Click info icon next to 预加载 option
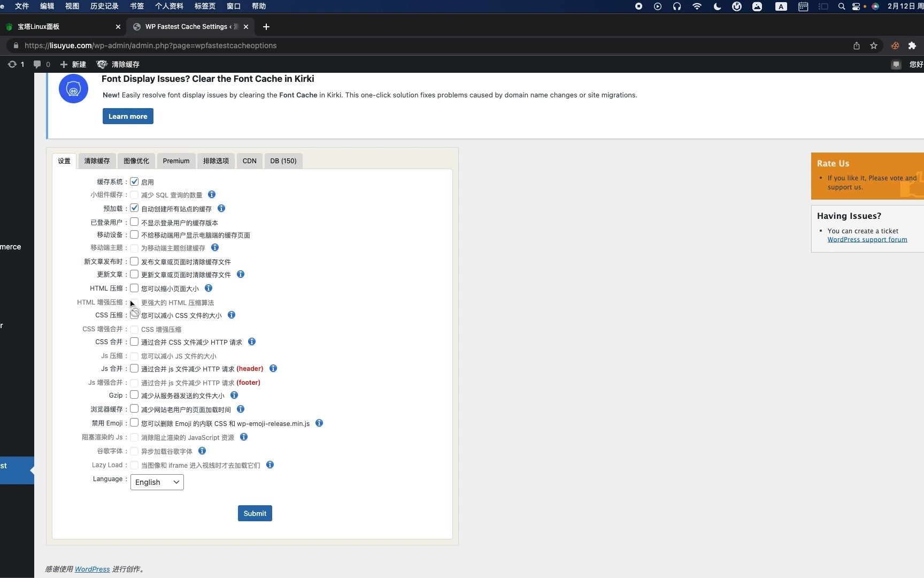 (221, 208)
